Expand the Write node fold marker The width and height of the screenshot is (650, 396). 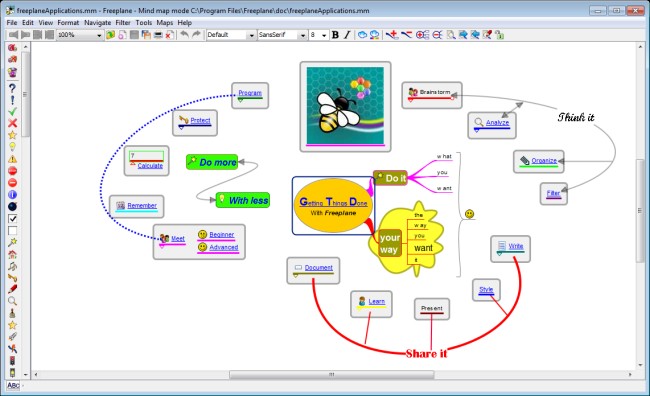500,253
